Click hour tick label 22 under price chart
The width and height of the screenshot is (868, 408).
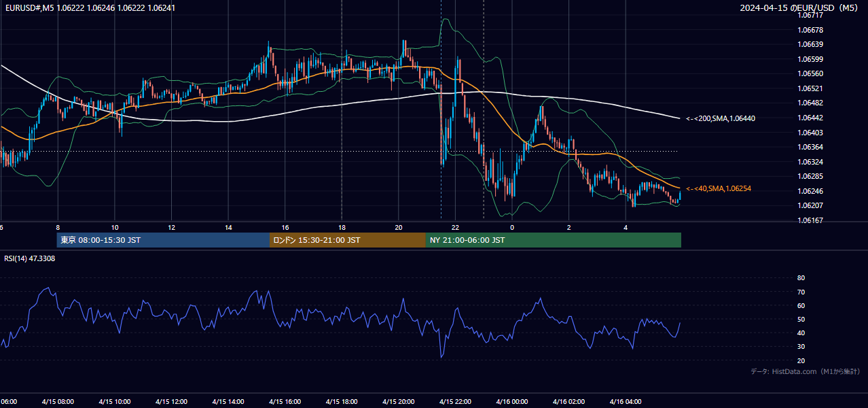(456, 227)
